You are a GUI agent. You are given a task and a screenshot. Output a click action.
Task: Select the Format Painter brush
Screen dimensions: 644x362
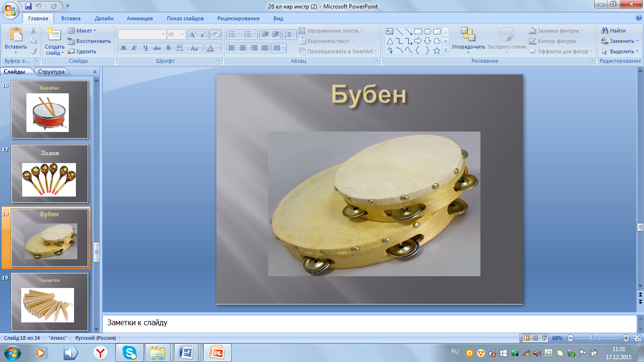coord(33,51)
